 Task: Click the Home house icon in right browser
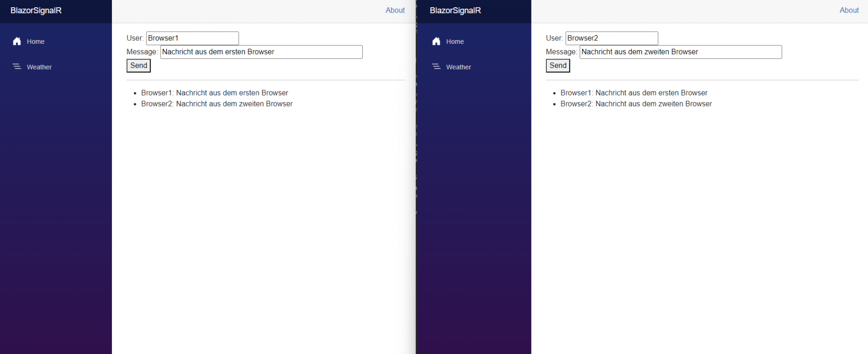coord(436,41)
